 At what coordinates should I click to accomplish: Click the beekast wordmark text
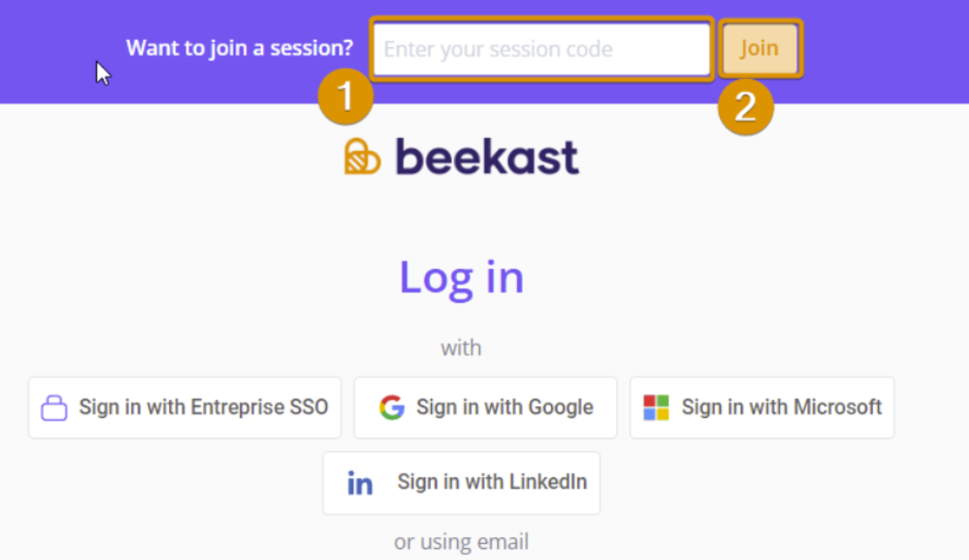(x=486, y=157)
